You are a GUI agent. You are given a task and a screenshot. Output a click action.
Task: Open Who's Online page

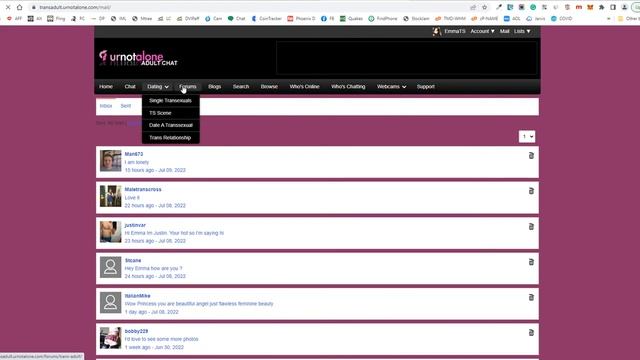click(304, 87)
